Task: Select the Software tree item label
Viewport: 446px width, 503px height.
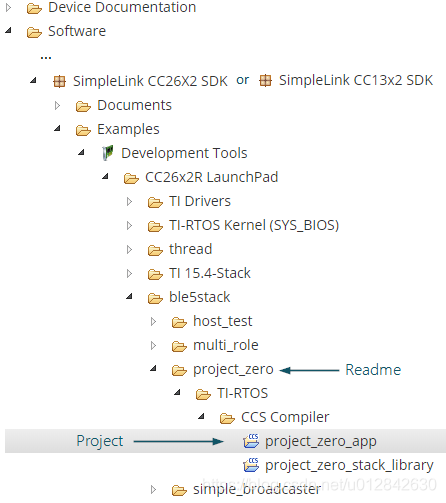Action: 77,31
